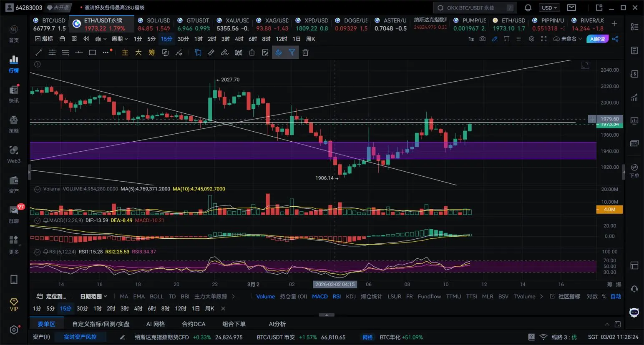Click the horizontal line drawing tool

click(79, 52)
